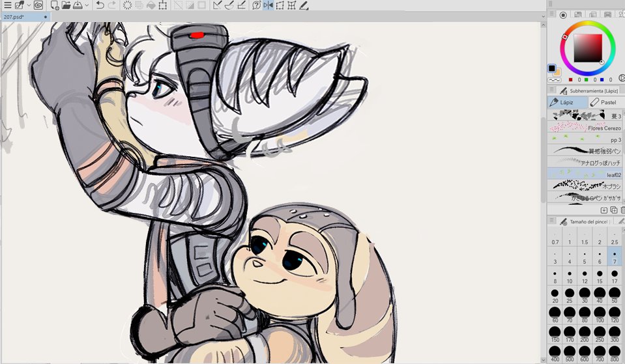Open dropdown arrow next to Save icon
625x364 pixels.
click(87, 5)
